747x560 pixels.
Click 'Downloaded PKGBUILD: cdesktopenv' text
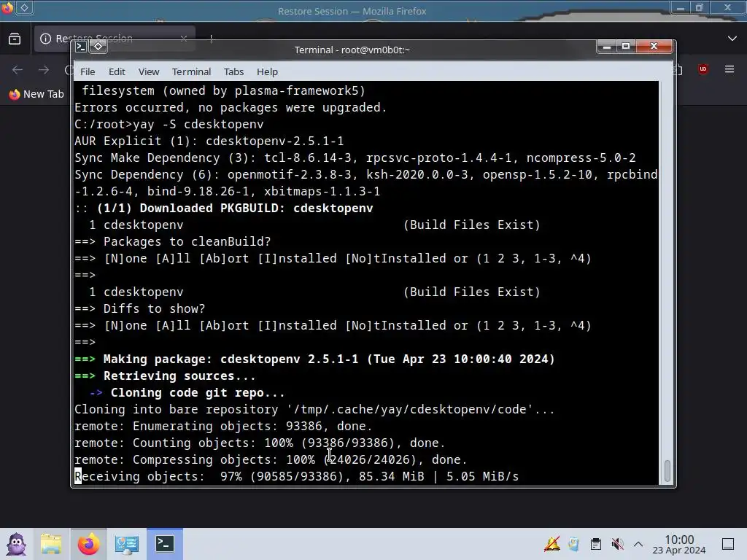click(x=256, y=208)
